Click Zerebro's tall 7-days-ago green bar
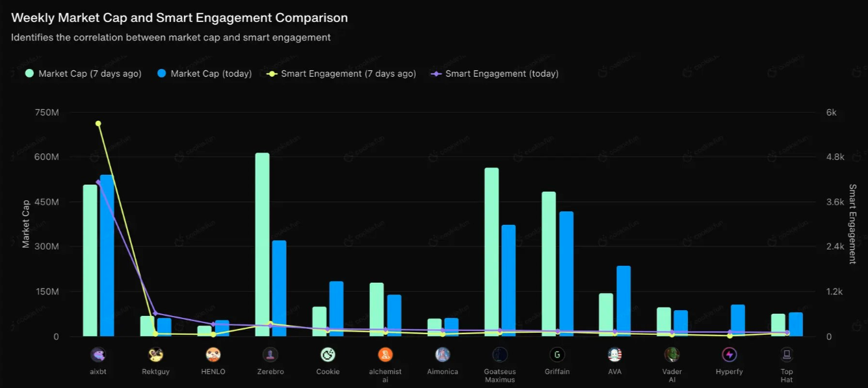The height and width of the screenshot is (388, 868). (x=262, y=244)
